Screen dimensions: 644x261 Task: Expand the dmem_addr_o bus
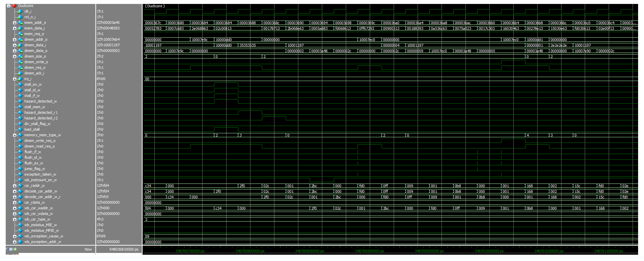coord(15,40)
